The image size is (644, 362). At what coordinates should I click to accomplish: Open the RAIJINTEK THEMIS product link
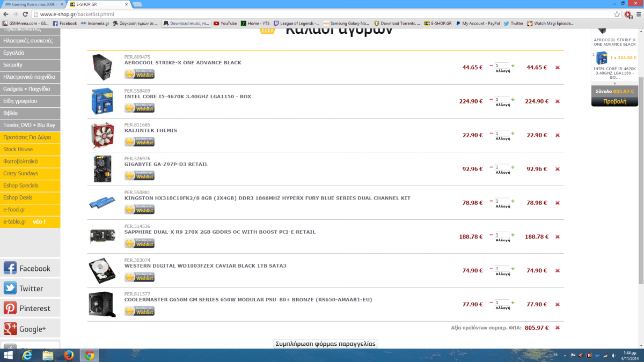(x=151, y=130)
